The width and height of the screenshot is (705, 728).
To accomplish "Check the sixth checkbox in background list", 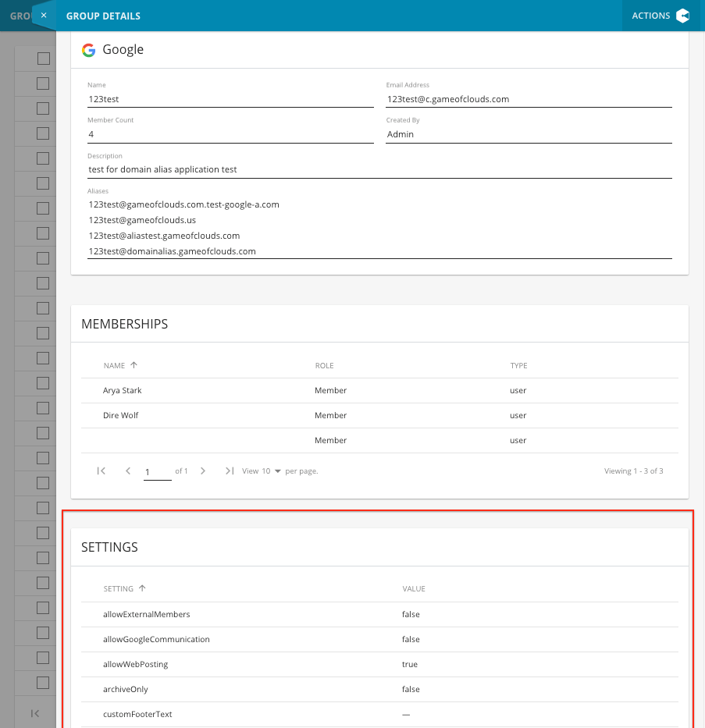I will click(43, 183).
